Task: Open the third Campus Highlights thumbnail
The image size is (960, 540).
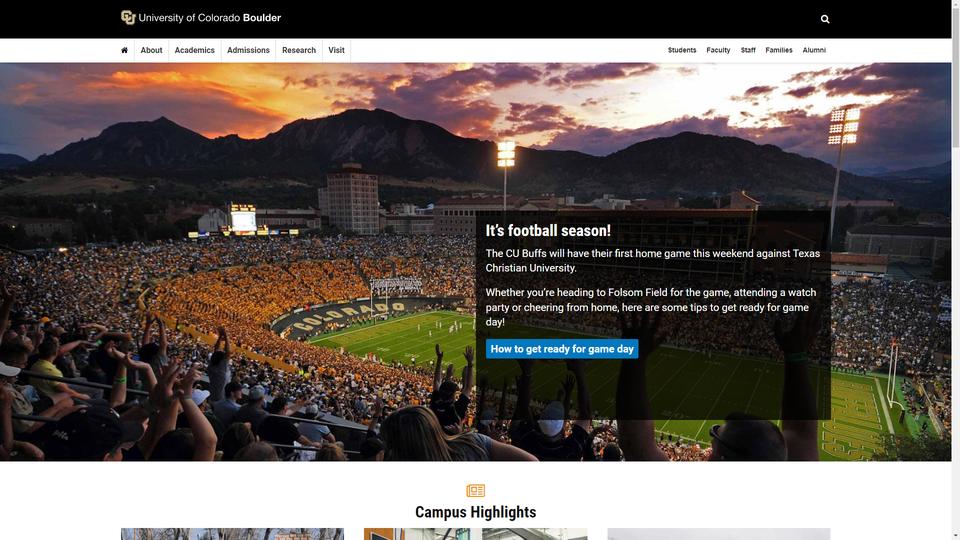Action: tap(719, 534)
